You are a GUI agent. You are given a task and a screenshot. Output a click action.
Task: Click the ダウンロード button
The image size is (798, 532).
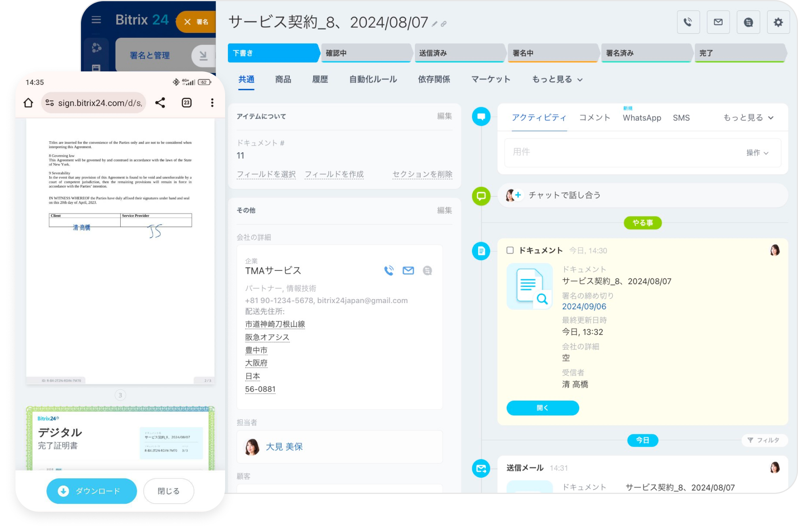click(92, 491)
